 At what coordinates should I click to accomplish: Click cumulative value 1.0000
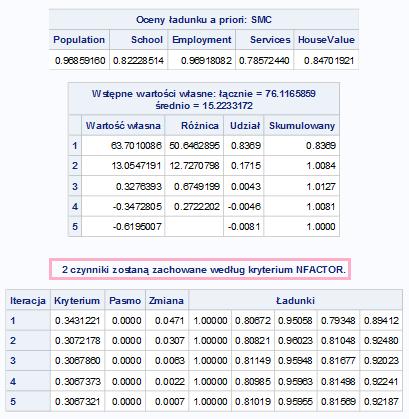click(x=321, y=227)
